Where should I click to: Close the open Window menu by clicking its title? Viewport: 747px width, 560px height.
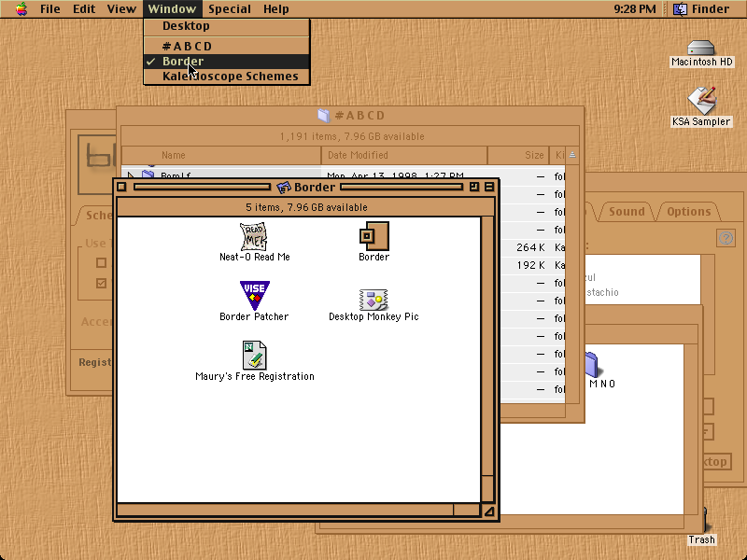172,9
